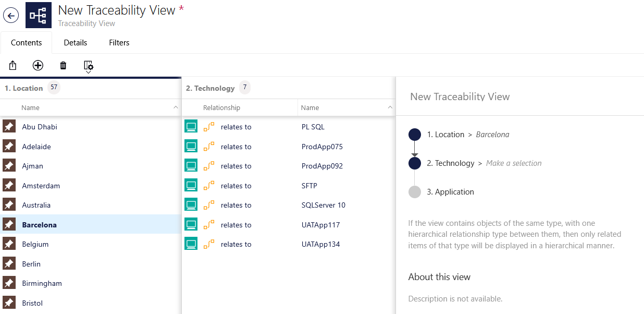The width and height of the screenshot is (644, 314).
Task: Go back using the circled arrow button
Action: coord(11,15)
